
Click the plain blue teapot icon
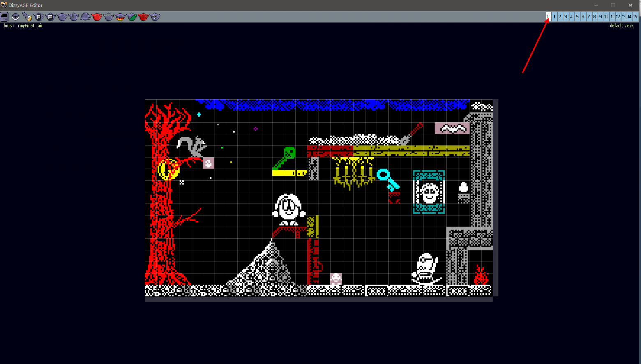pyautogui.click(x=62, y=16)
